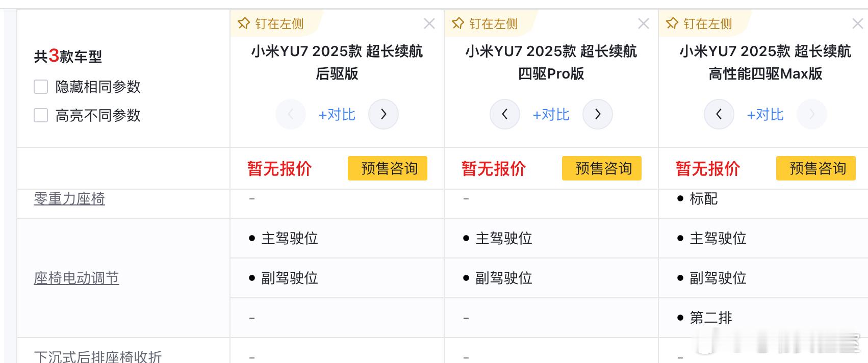
Task: Pin the 后驱版 column to the left
Action: pyautogui.click(x=271, y=24)
